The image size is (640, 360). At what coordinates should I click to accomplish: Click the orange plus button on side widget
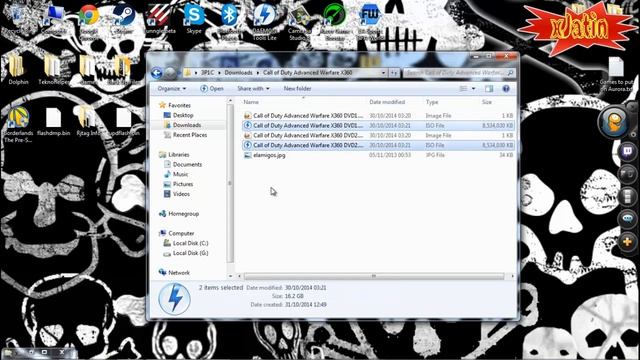click(x=627, y=242)
